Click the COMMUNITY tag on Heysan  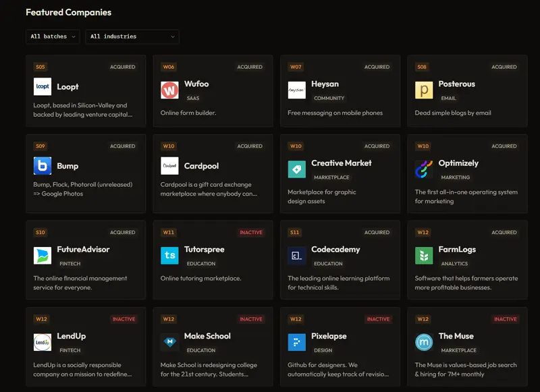click(x=329, y=98)
